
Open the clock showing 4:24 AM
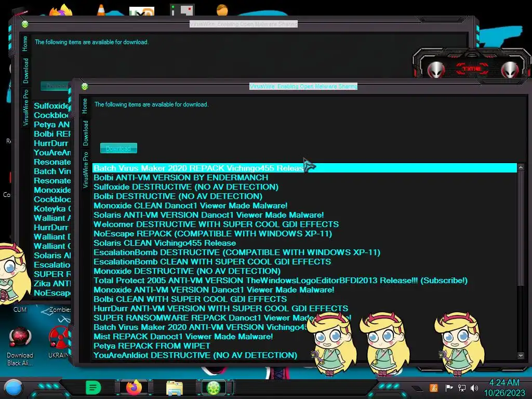504,388
